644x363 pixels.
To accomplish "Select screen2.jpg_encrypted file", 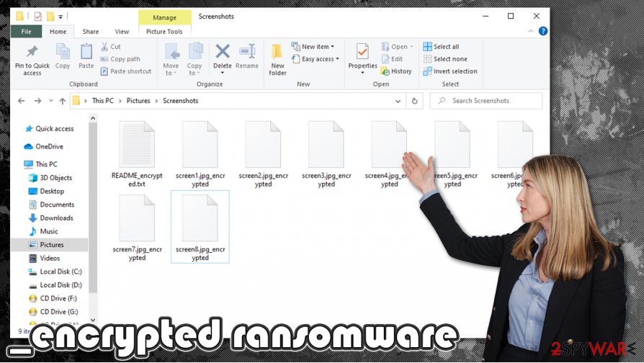I will point(263,153).
